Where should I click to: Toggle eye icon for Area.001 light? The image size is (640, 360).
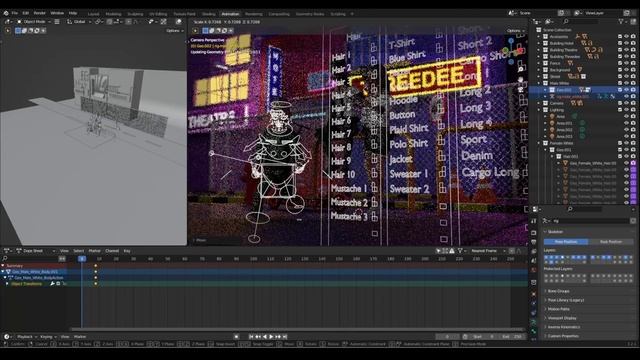(x=627, y=123)
